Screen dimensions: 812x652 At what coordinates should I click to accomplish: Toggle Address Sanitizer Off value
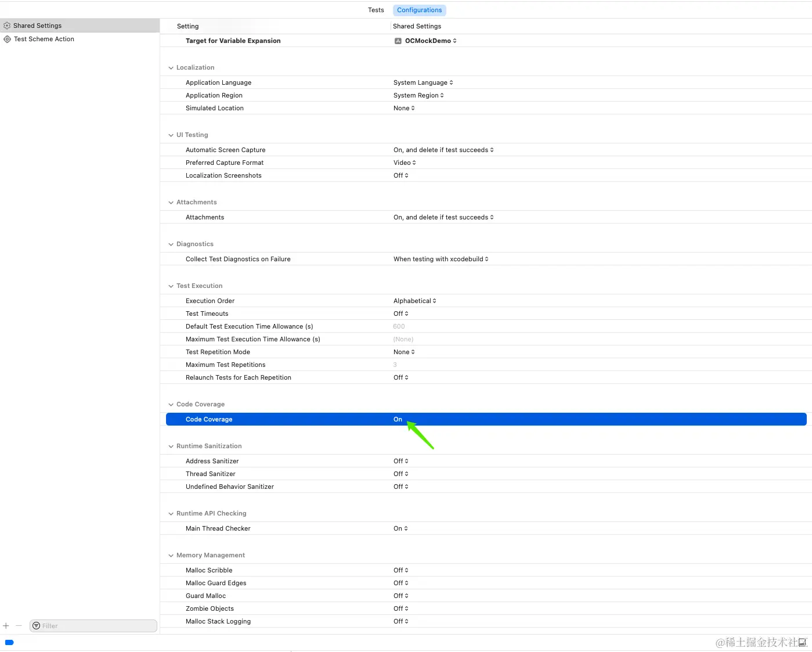401,461
